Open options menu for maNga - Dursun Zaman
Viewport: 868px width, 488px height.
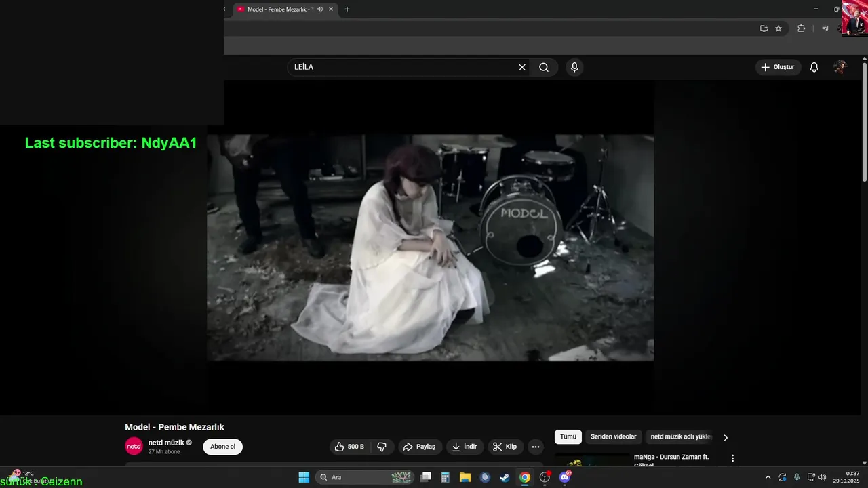(732, 459)
